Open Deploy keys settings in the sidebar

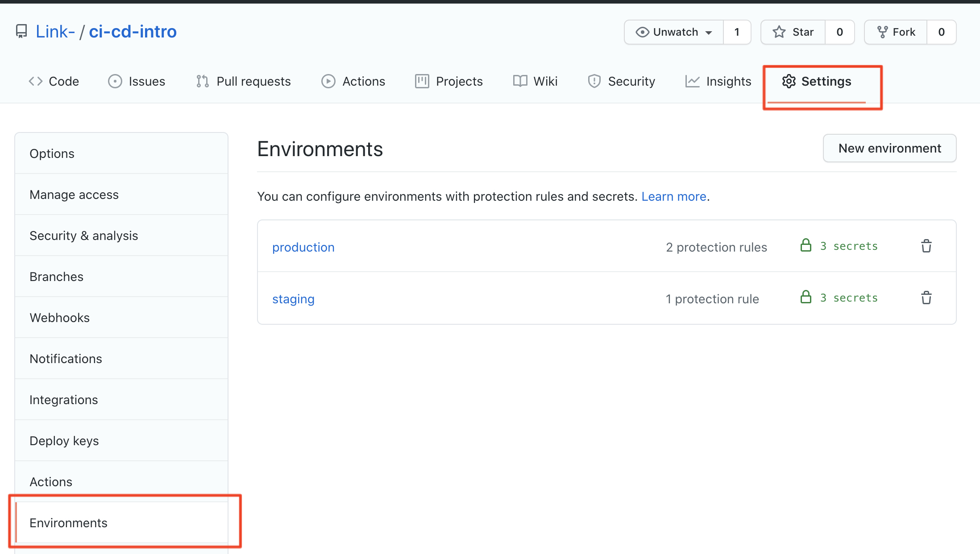[121, 441]
